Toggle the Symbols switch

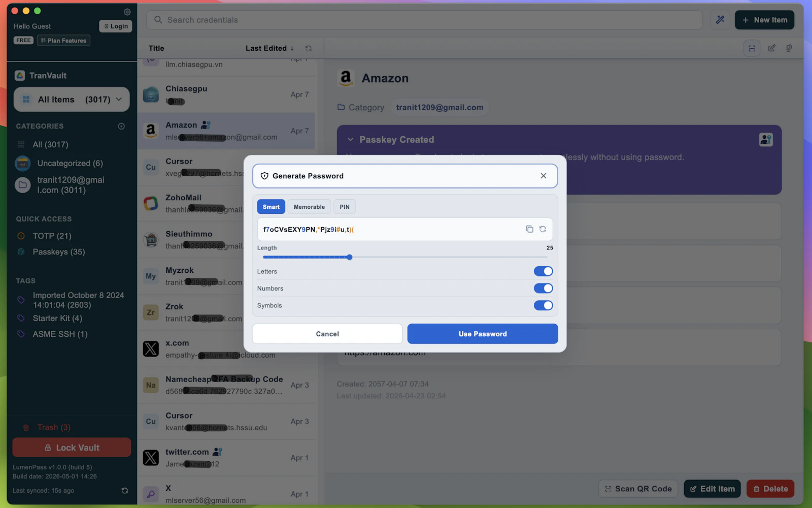(543, 305)
